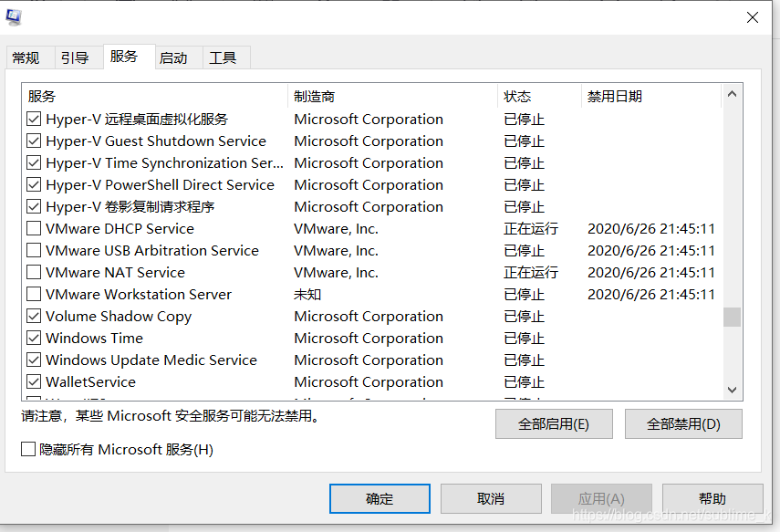This screenshot has height=532, width=780.
Task: Click disabled date of VMware Workstation Server
Action: (651, 294)
